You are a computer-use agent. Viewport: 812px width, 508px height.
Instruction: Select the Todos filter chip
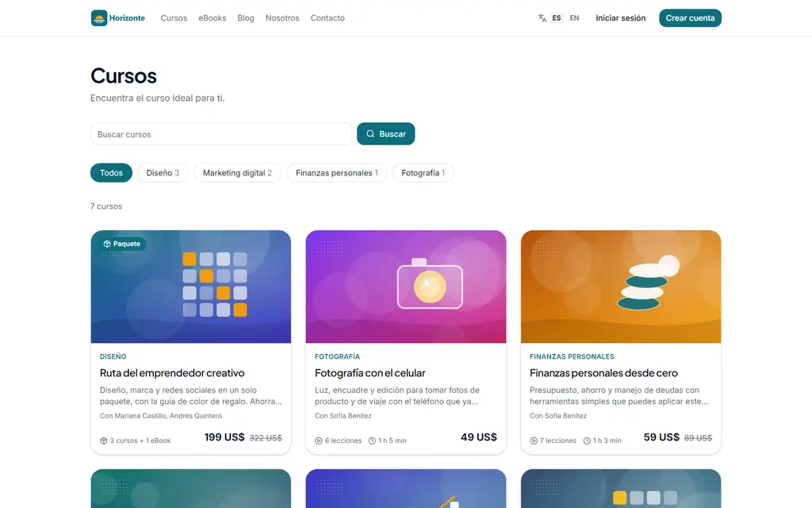pyautogui.click(x=111, y=172)
